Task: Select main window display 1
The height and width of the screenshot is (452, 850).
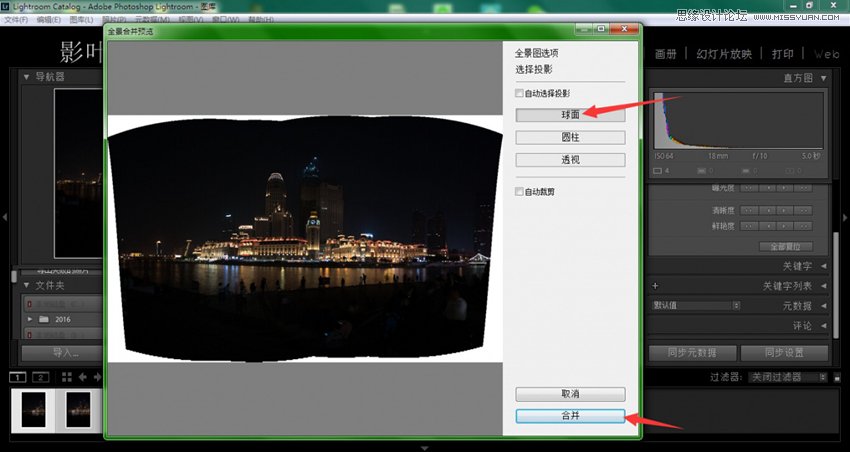Action: pyautogui.click(x=17, y=377)
